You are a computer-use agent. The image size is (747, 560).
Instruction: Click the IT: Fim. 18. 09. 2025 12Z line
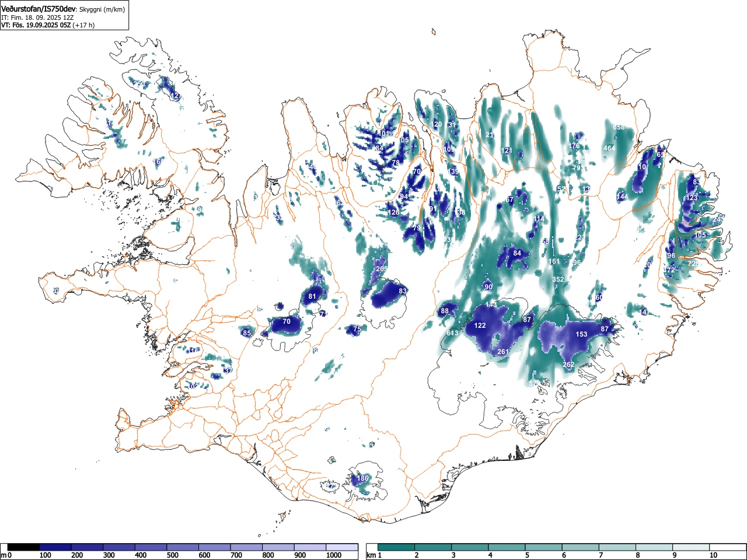[37, 17]
